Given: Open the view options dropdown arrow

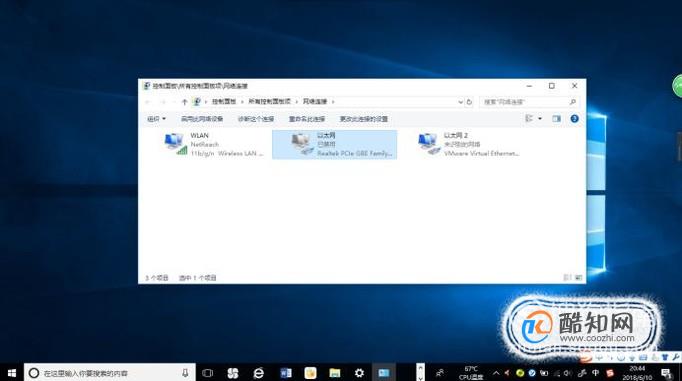Looking at the screenshot, I should [540, 118].
